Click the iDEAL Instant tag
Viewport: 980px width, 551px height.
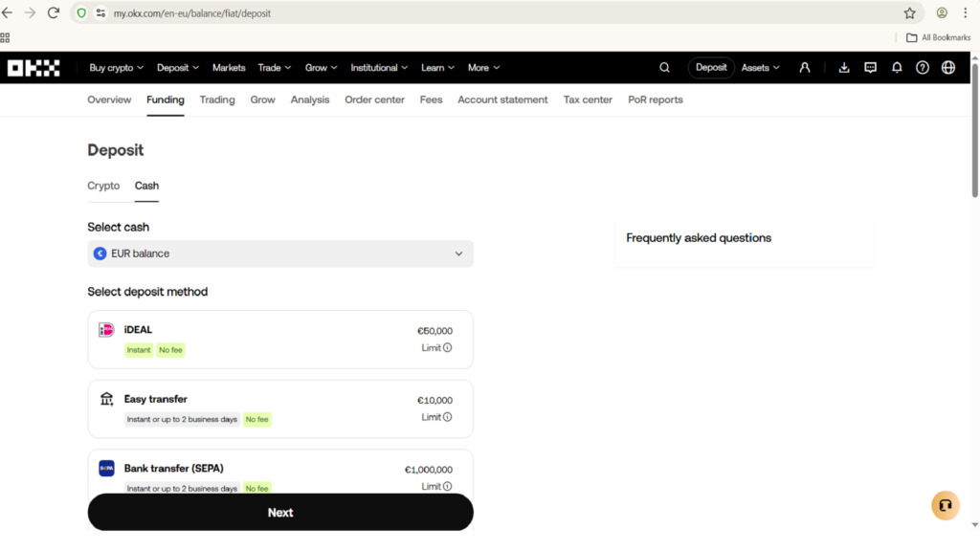click(139, 350)
